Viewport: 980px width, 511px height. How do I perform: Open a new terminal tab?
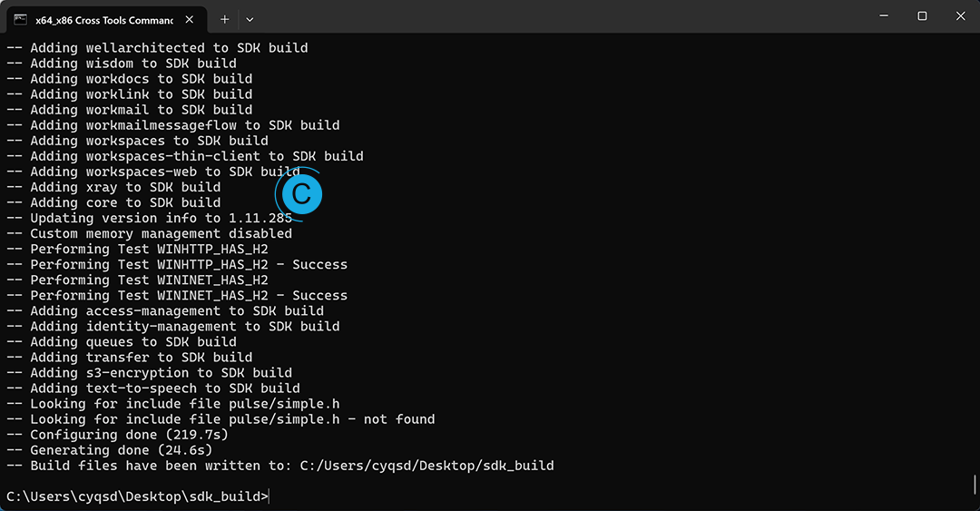pos(225,18)
